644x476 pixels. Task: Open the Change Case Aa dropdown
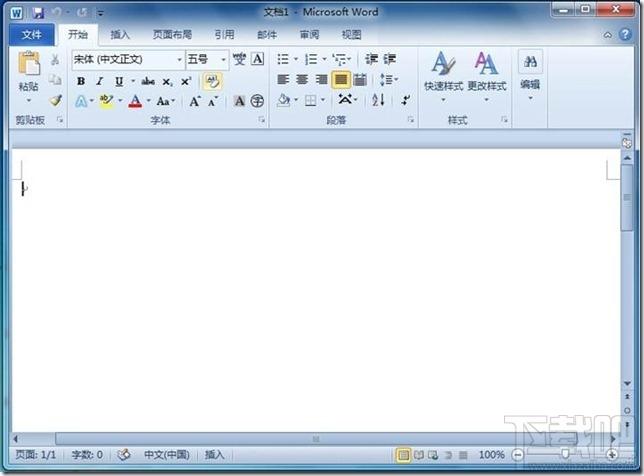pyautogui.click(x=166, y=101)
